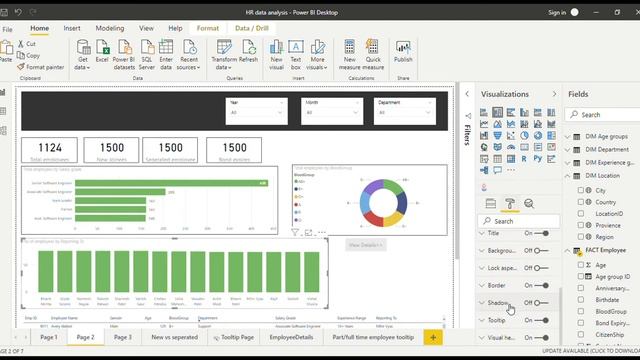Open the Modeling ribbon tab
Screen dimensions: 640x360
pyautogui.click(x=110, y=28)
